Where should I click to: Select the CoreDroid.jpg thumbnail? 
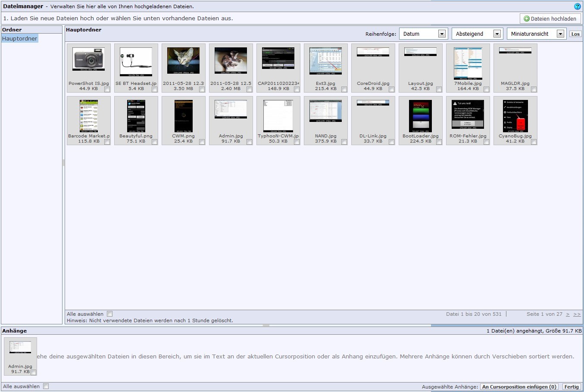point(373,52)
